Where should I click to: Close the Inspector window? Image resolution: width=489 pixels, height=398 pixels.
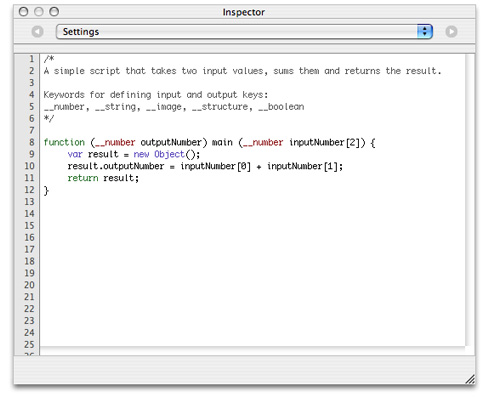[23, 12]
